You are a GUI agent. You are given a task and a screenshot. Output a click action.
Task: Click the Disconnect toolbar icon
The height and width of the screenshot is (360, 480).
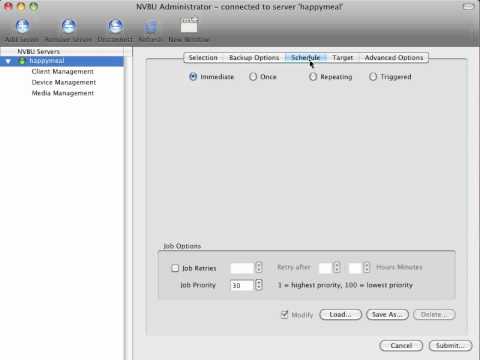(115, 26)
